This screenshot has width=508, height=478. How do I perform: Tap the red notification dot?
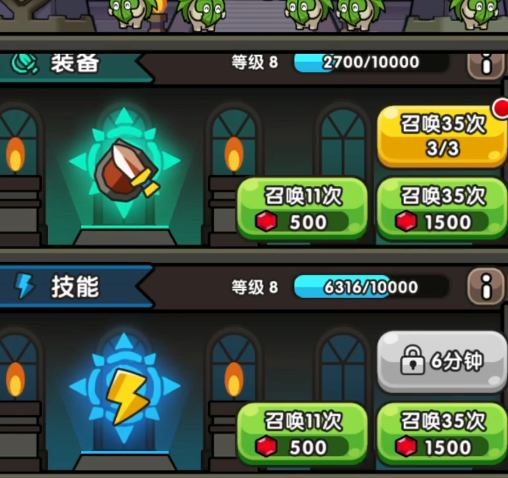(501, 108)
